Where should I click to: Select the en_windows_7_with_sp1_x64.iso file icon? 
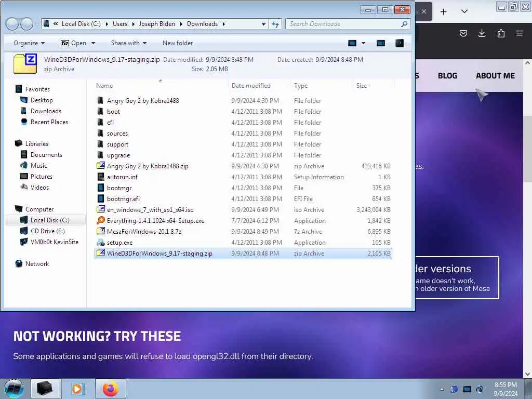coord(101,209)
